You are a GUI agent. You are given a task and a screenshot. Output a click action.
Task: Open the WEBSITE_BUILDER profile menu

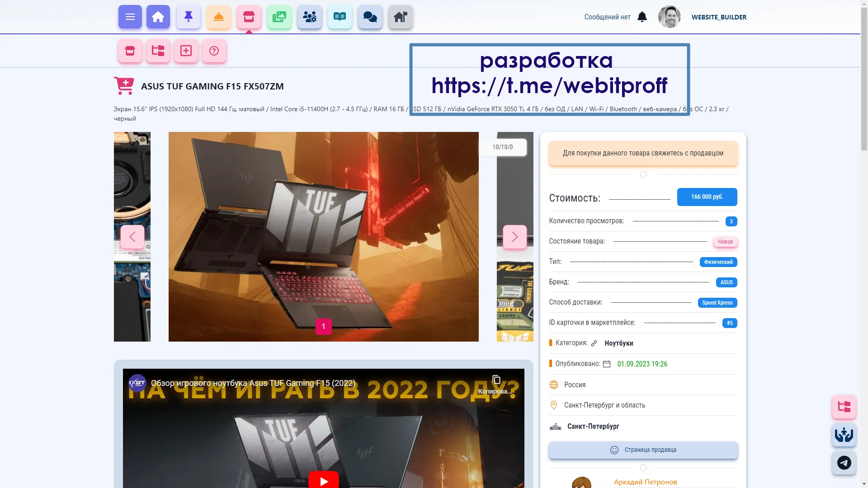click(719, 17)
